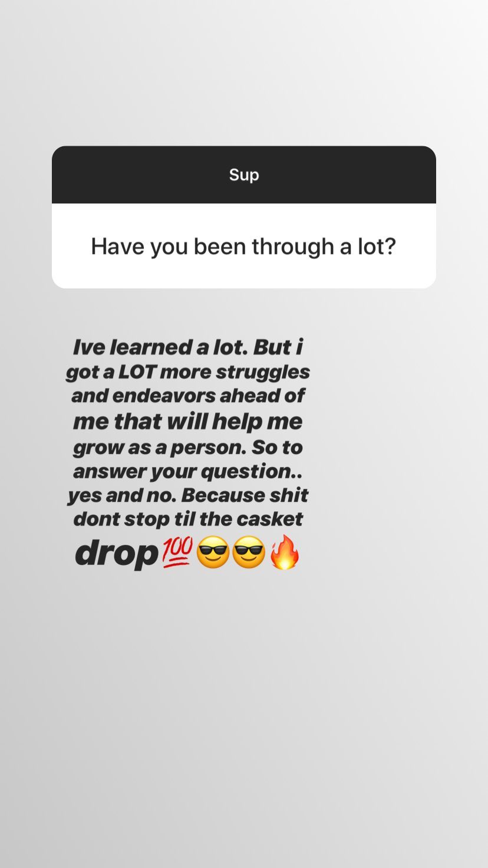The width and height of the screenshot is (488, 868).
Task: Tap the word 'drop' in the answer
Action: click(117, 554)
